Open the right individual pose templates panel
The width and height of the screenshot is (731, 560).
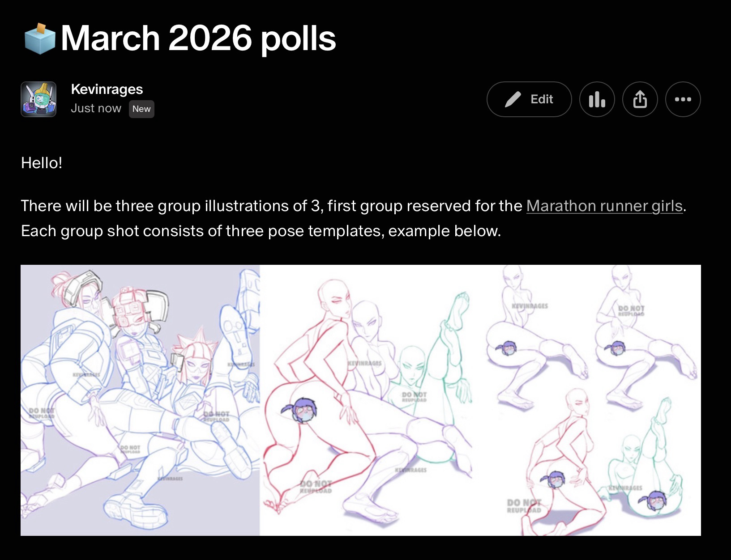tap(591, 400)
